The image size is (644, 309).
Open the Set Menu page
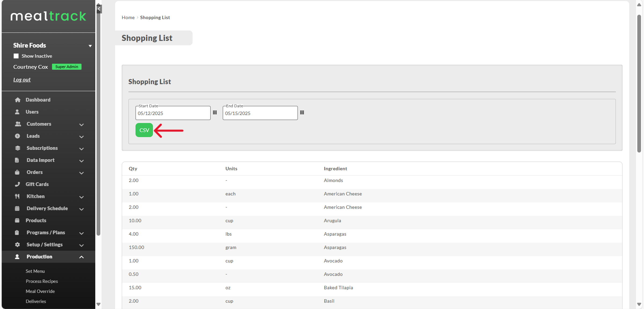pos(35,271)
